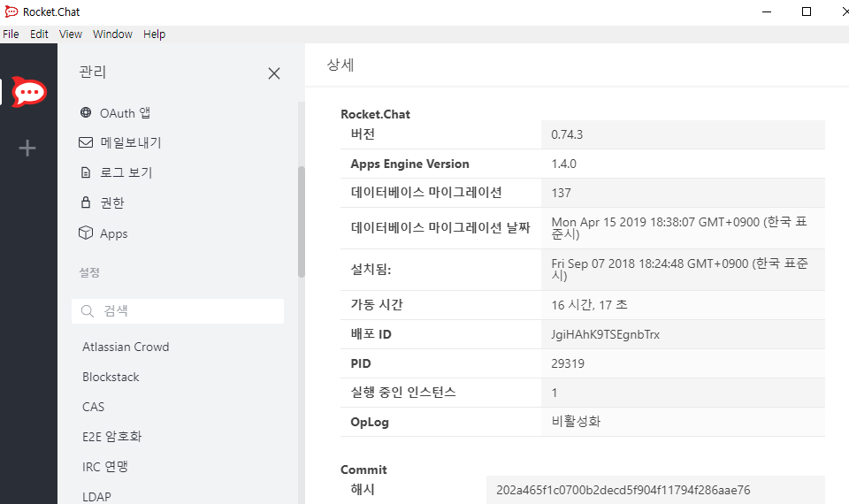
Task: Click the envelope icon beside 메일보내기
Action: click(x=86, y=142)
